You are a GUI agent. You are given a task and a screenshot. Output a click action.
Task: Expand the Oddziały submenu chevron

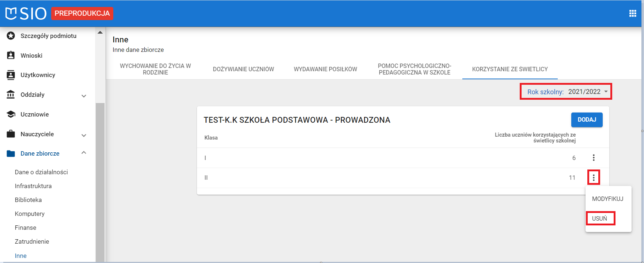[x=84, y=96]
